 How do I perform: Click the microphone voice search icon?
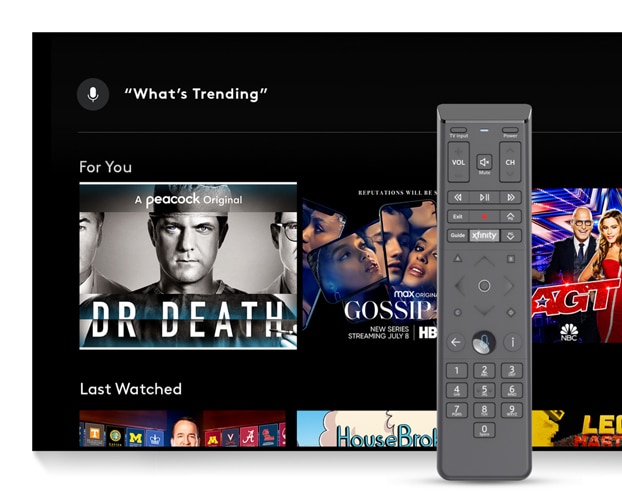click(x=93, y=94)
